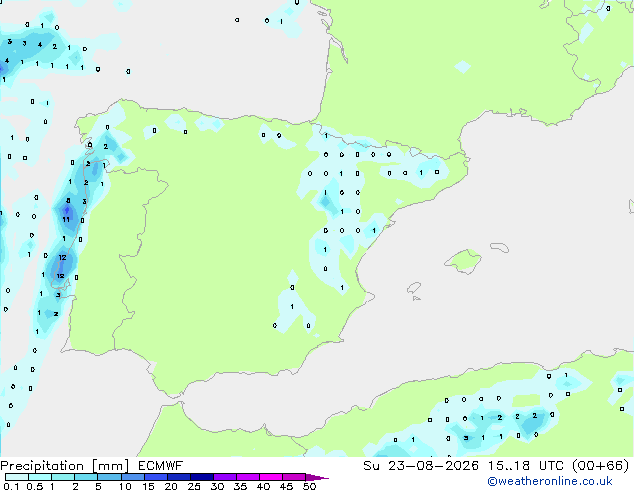Select the 25–30 mm dark navy legend box
This screenshot has width=634, height=490.
pyautogui.click(x=201, y=477)
